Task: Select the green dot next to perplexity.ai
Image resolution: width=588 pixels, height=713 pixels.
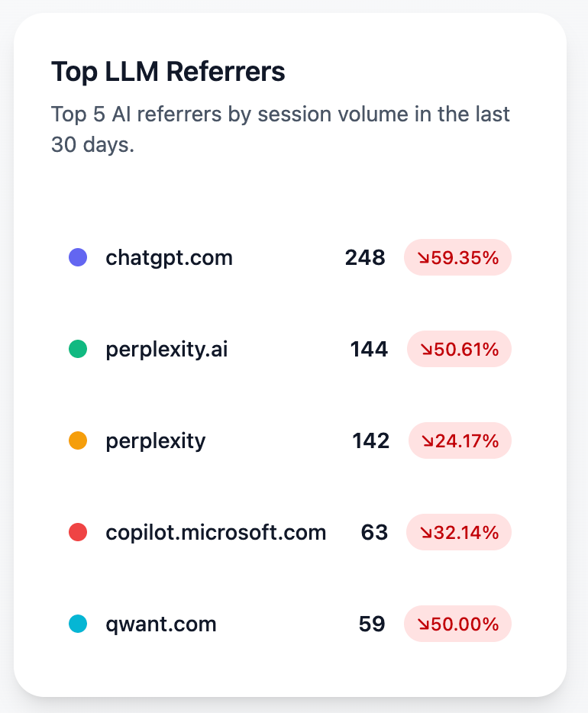Action: tap(77, 349)
